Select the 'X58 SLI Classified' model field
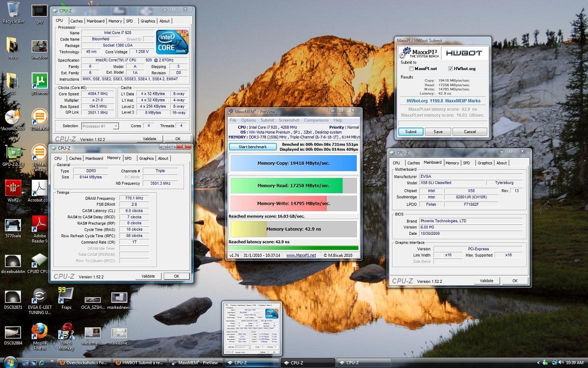Viewport: 588px width, 368px height. tap(451, 183)
